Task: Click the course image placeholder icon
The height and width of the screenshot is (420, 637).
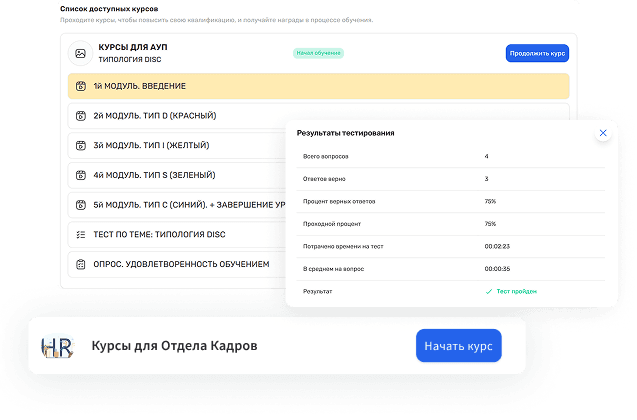Action: click(x=80, y=53)
